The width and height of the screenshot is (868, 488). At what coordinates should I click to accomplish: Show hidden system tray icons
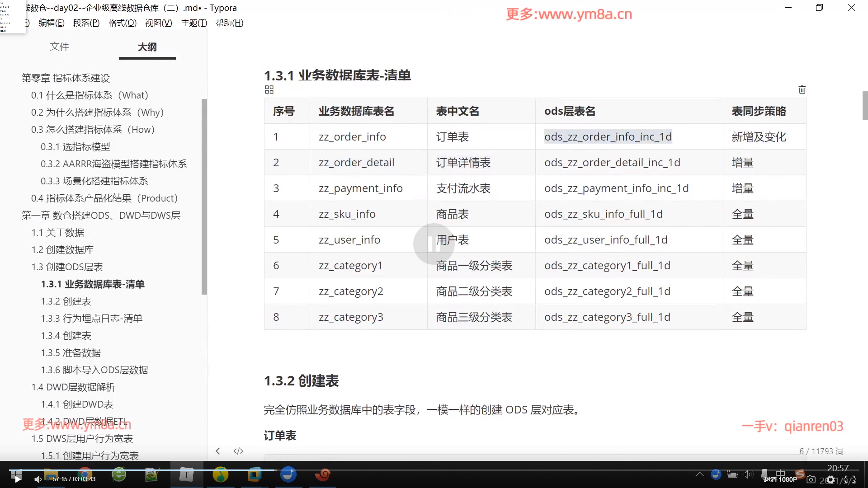(699, 474)
